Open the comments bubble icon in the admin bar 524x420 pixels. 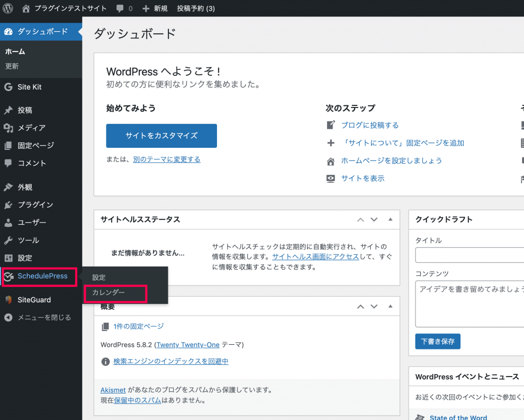pos(120,9)
